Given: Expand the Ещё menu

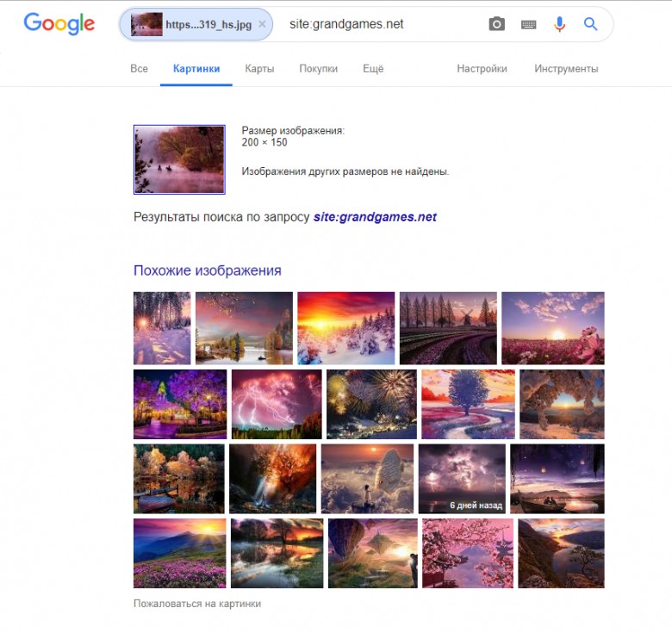Looking at the screenshot, I should (373, 69).
